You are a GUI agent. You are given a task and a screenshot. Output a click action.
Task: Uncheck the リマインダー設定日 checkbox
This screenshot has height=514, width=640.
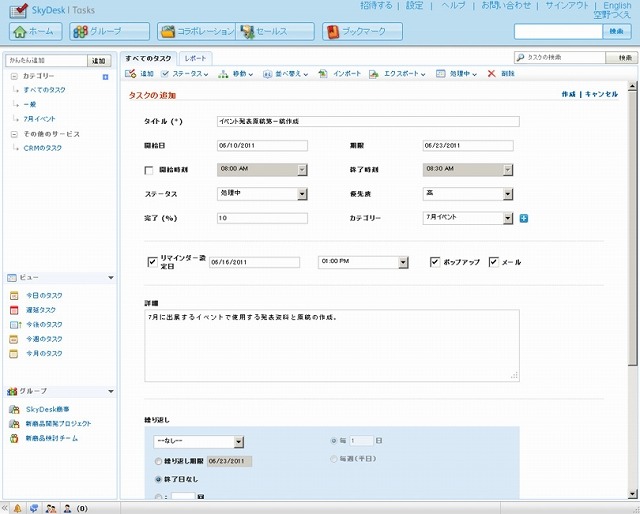[152, 262]
